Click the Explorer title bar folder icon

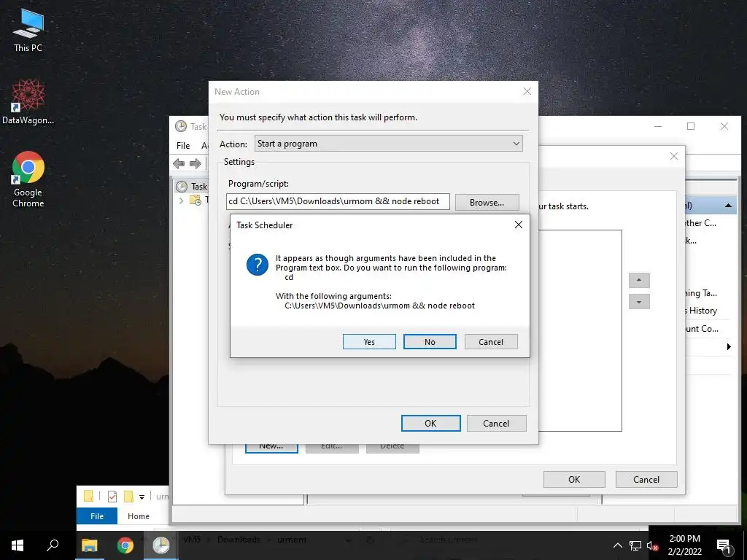point(88,496)
